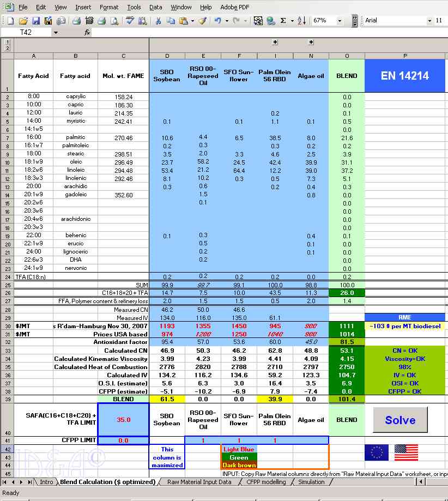Screen dimensions: 448x501
Task: Click the United States flag icon
Action: click(x=406, y=452)
